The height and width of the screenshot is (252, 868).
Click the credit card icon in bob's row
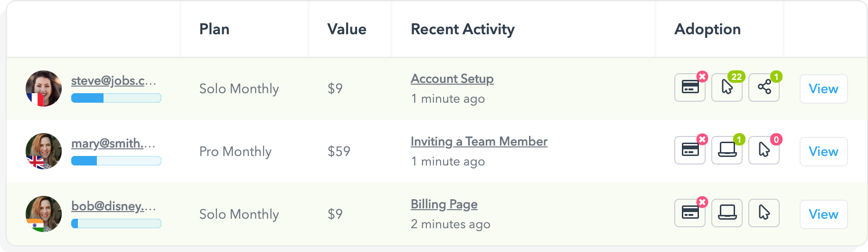point(690,213)
